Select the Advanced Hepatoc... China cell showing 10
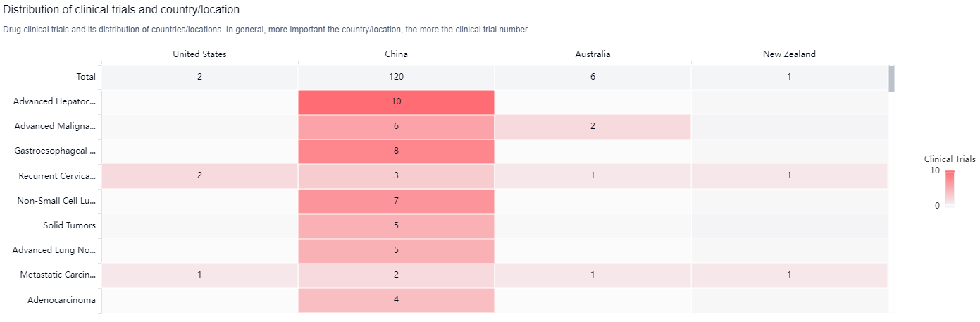Image resolution: width=980 pixels, height=322 pixels. click(x=396, y=101)
